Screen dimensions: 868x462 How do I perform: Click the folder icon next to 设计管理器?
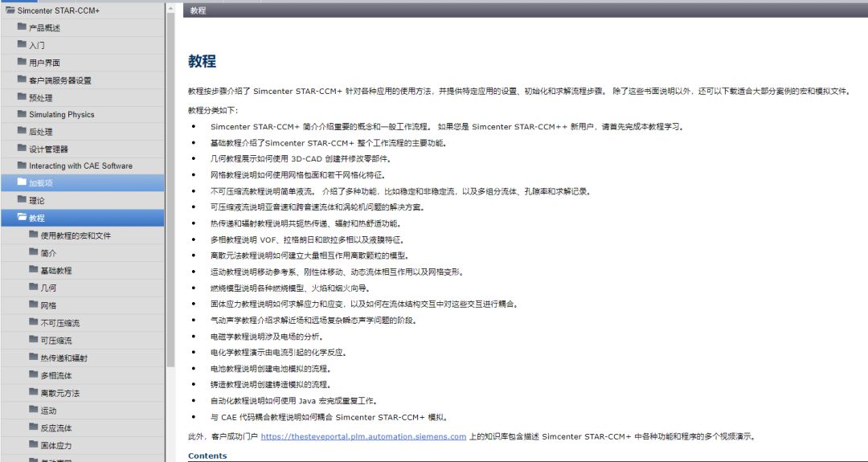tap(23, 149)
